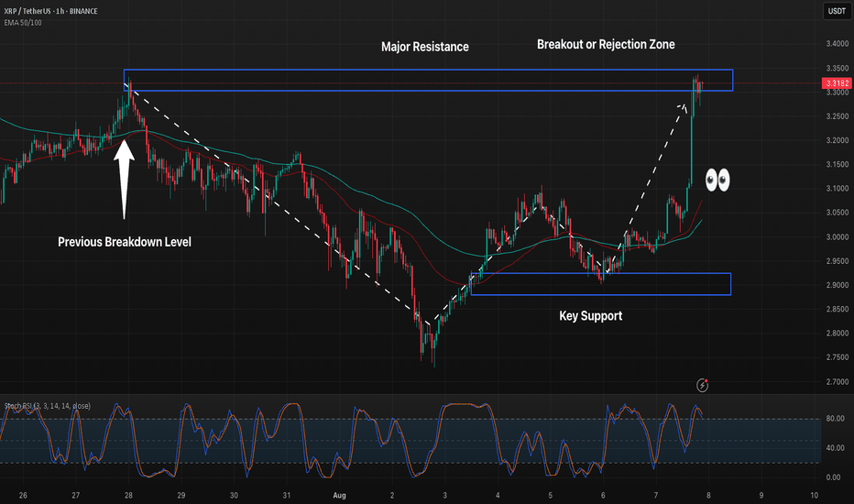The width and height of the screenshot is (854, 504).
Task: Click the 3.4000 price axis label
Action: (x=838, y=44)
